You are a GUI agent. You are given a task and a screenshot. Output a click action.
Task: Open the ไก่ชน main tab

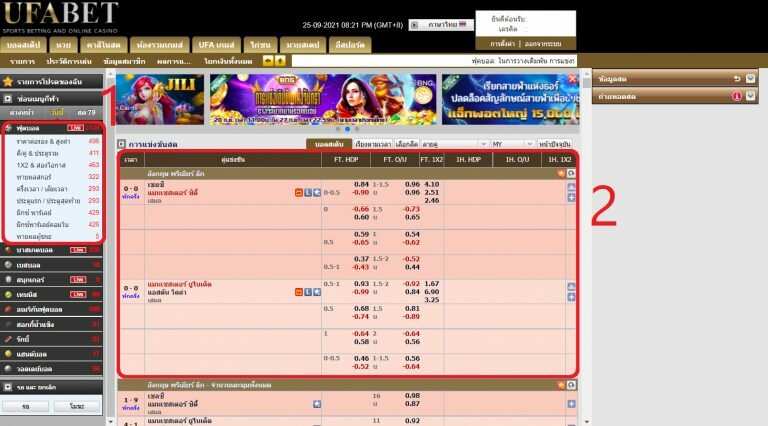click(260, 45)
